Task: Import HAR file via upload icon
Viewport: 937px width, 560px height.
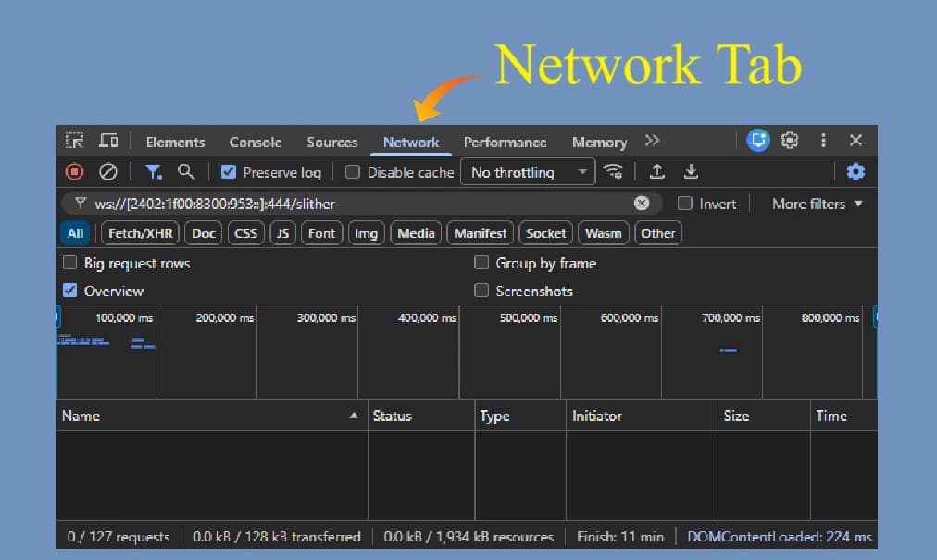Action: pos(658,171)
